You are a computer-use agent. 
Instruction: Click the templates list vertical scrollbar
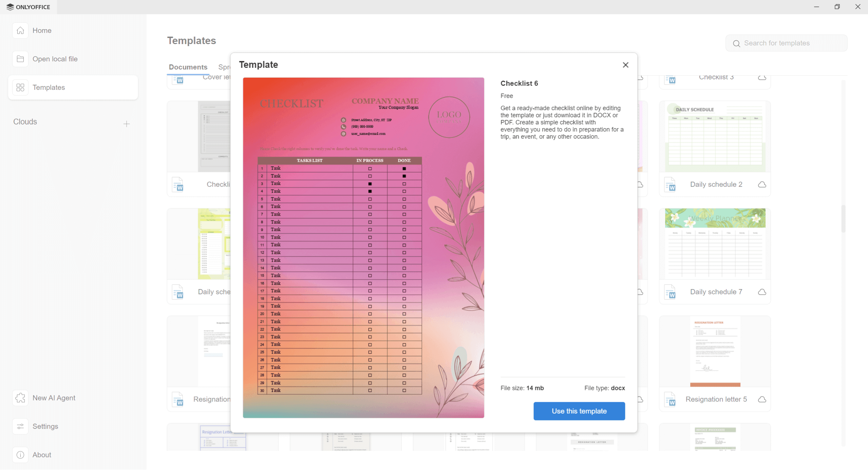(x=843, y=219)
